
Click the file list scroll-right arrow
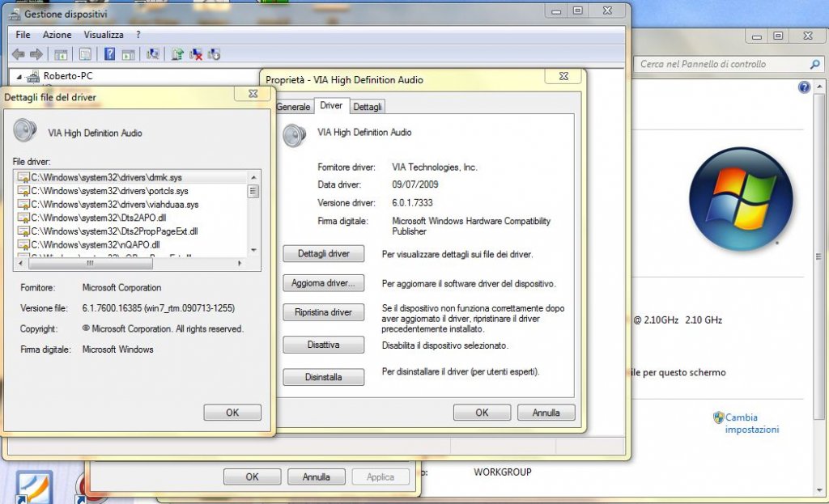click(240, 263)
